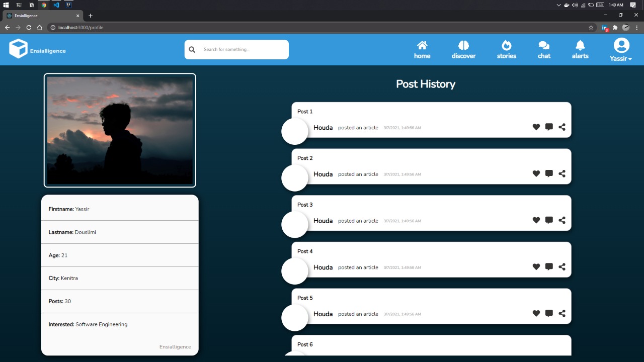Share Post 3 via the share icon
The image size is (644, 362).
pyautogui.click(x=561, y=220)
